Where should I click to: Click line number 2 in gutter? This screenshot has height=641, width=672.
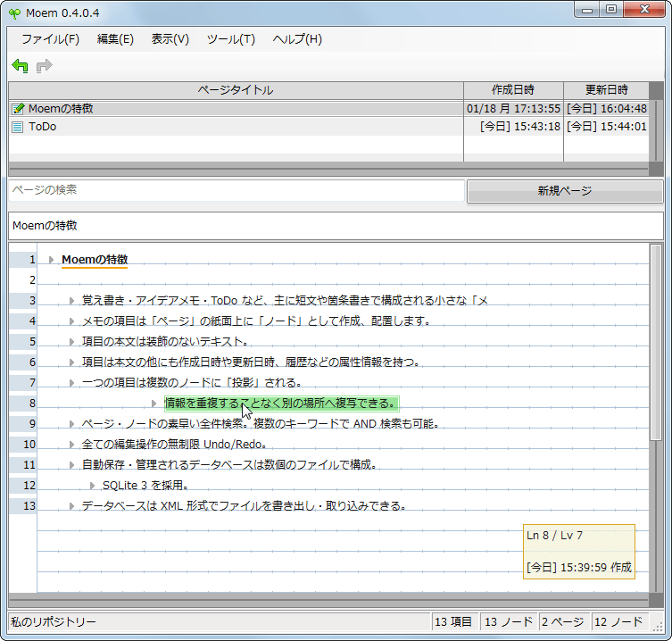click(32, 280)
